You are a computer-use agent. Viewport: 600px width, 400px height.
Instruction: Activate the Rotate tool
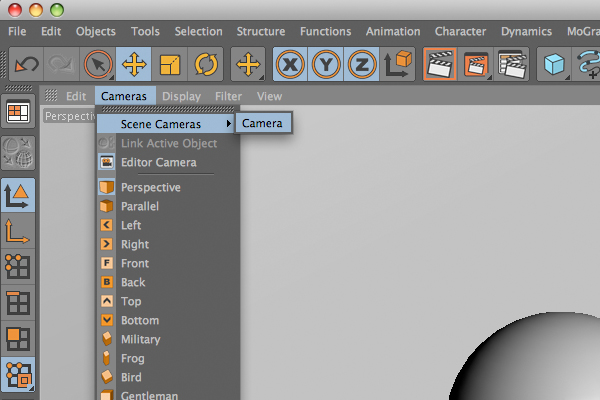[205, 64]
